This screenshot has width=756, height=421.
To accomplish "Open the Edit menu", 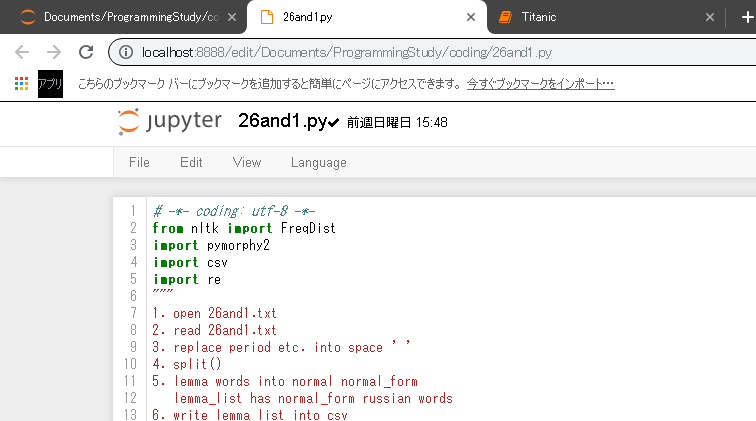I will click(191, 163).
